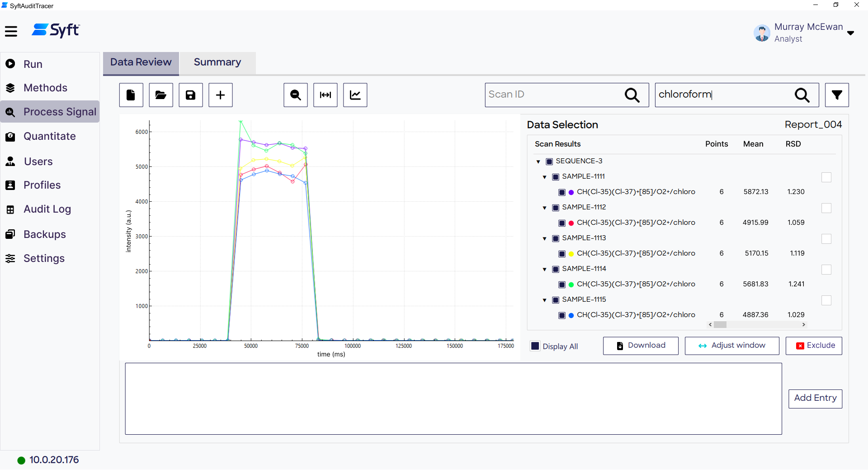Select the 5872.13 mean value

756,192
